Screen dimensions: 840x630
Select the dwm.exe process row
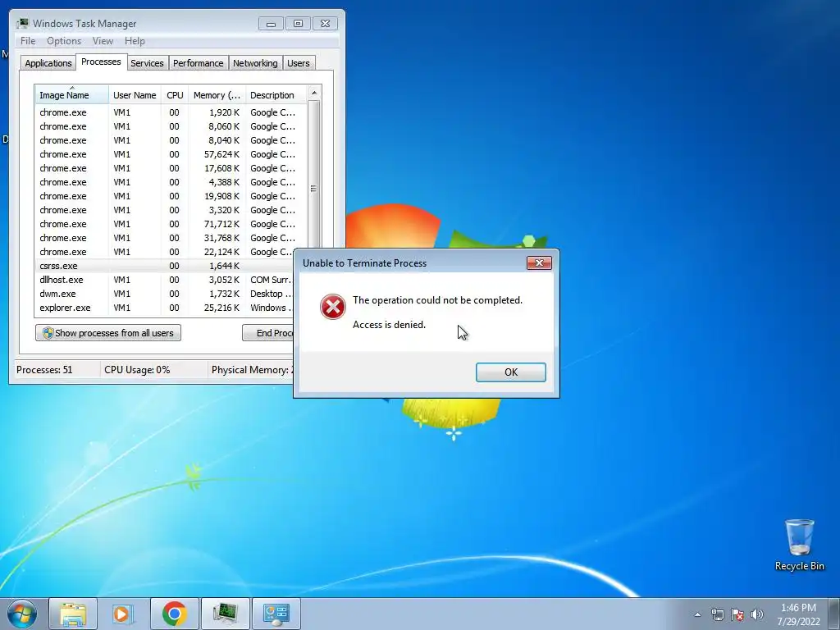pos(166,294)
